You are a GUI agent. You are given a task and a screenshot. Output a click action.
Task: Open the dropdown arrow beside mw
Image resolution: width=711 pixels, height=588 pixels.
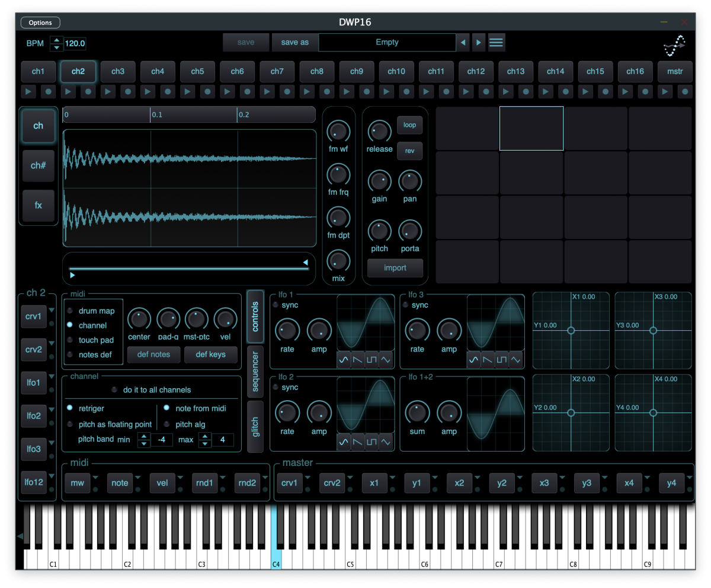95,477
